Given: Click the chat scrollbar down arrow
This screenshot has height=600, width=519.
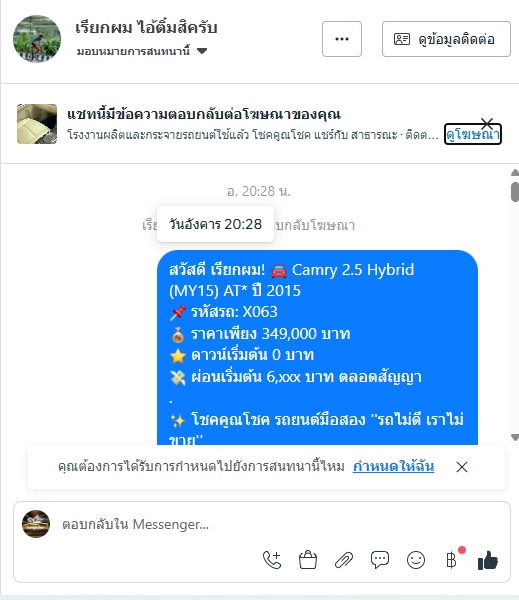Looking at the screenshot, I should [515, 437].
